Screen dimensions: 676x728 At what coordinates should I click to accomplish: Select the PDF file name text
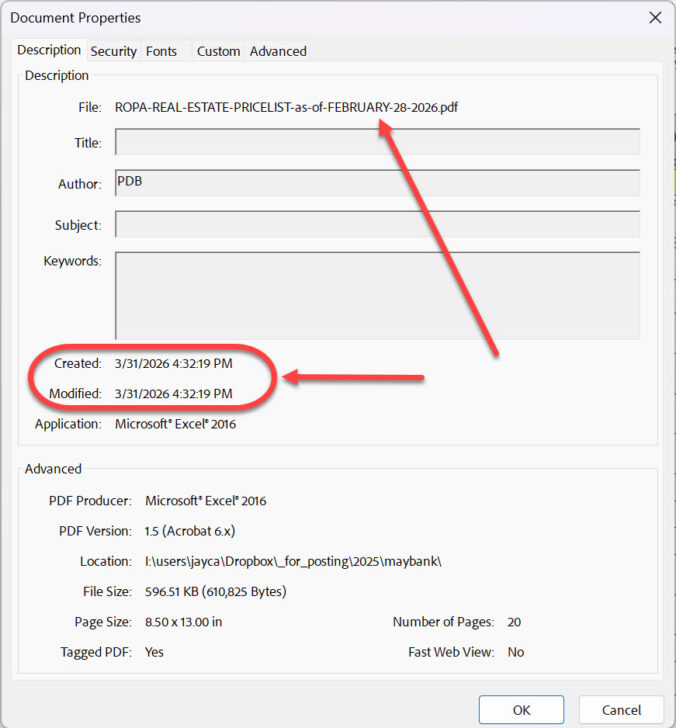[x=286, y=107]
